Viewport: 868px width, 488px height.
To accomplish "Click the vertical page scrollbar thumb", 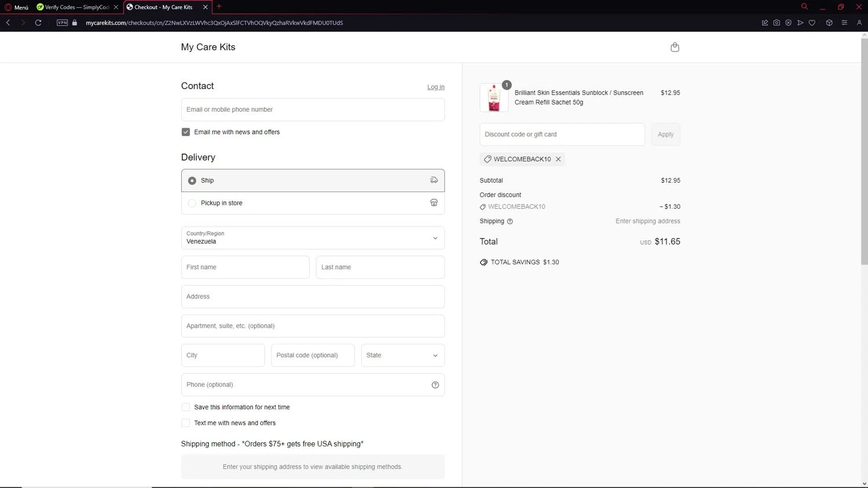I will point(865,152).
